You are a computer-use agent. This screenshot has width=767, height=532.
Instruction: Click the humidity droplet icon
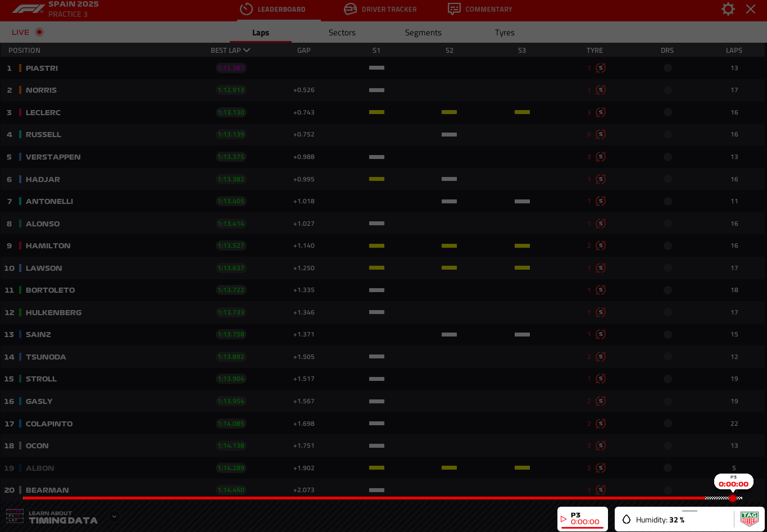click(627, 519)
